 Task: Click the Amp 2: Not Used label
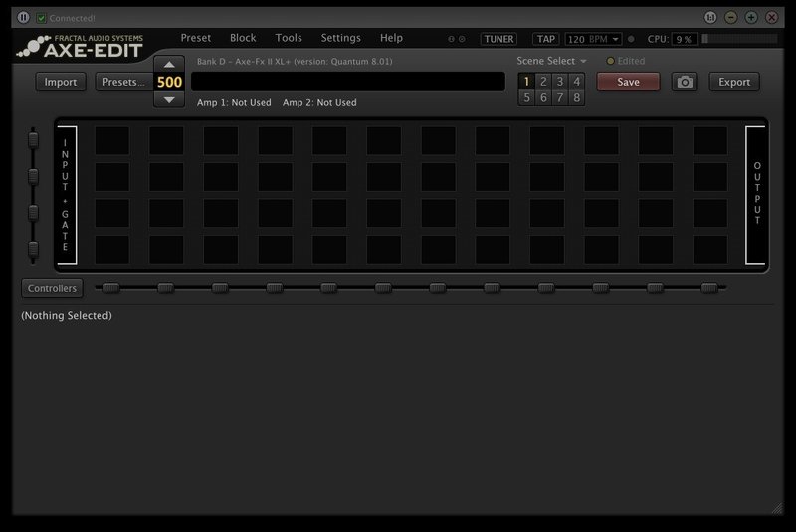(319, 103)
